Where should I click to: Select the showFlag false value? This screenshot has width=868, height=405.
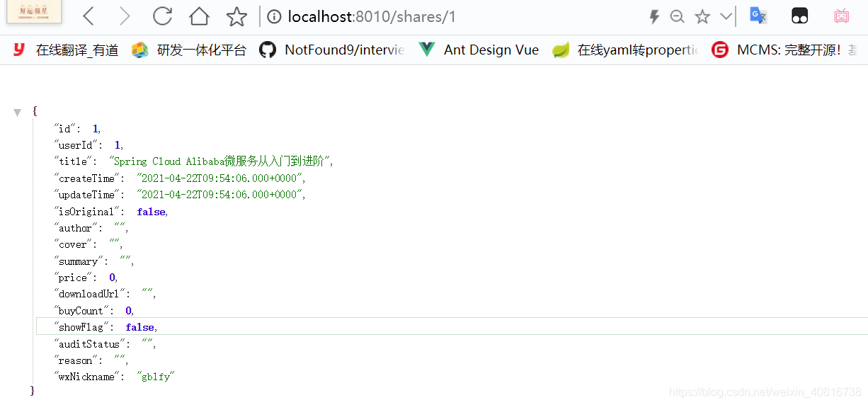tap(140, 327)
